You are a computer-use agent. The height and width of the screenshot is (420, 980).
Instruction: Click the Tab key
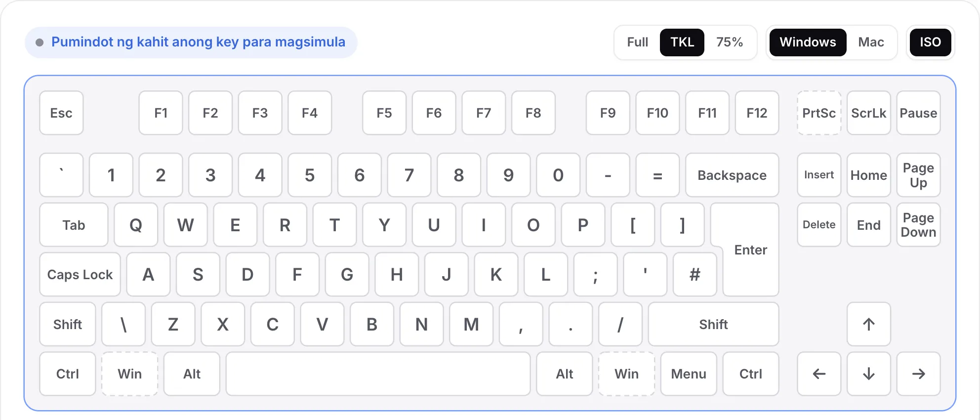pyautogui.click(x=74, y=225)
